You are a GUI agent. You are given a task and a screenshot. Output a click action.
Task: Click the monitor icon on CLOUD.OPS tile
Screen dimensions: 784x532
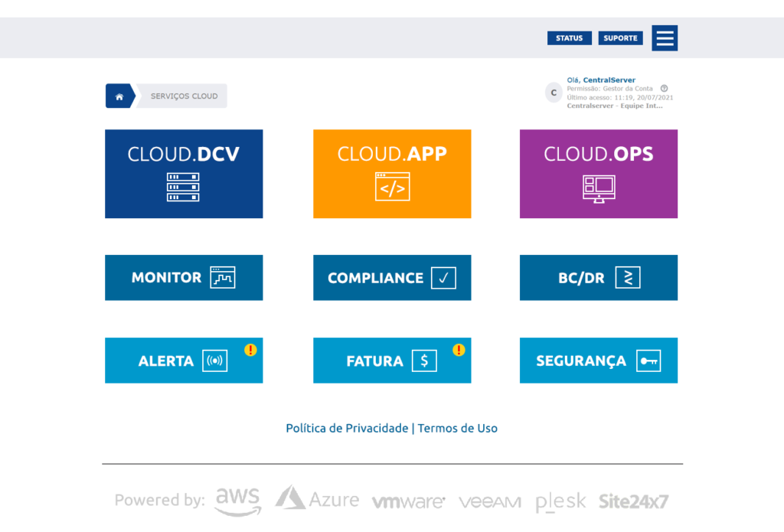click(599, 186)
